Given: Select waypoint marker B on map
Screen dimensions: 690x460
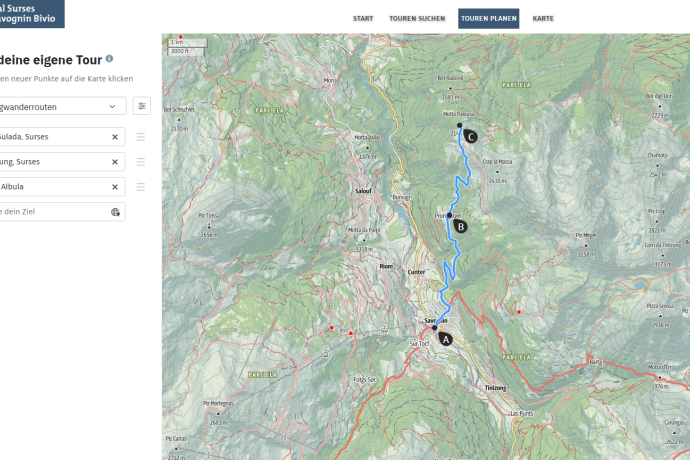Looking at the screenshot, I should [461, 227].
